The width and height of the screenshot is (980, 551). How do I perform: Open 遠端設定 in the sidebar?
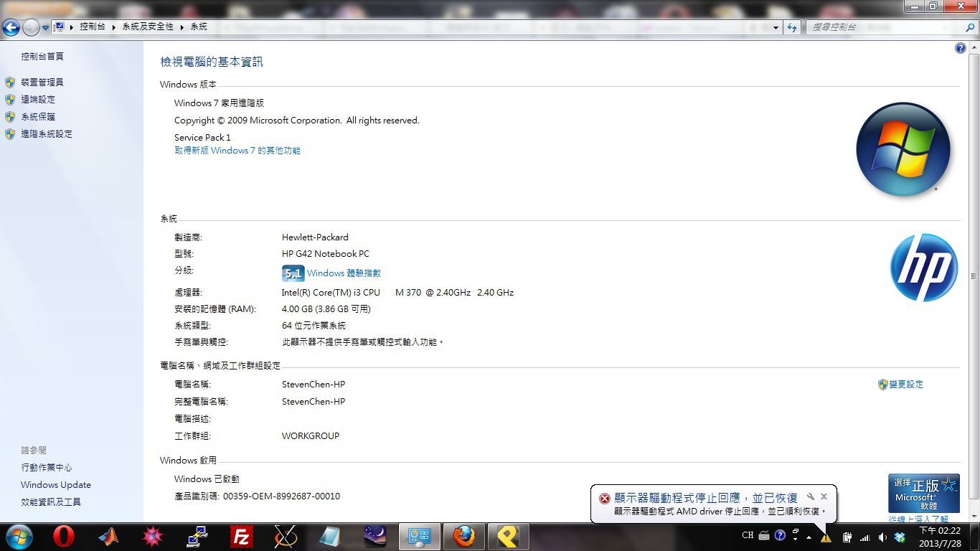coord(38,100)
